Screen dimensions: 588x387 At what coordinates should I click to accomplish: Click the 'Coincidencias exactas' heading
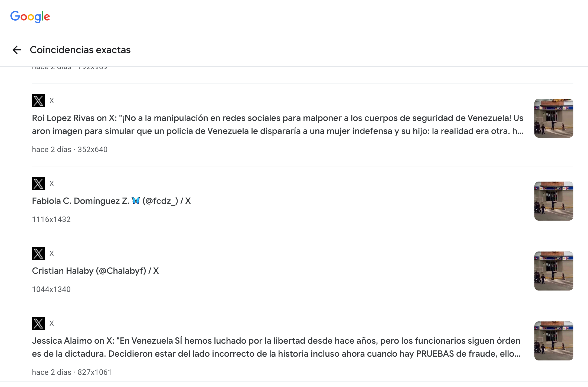pos(80,50)
